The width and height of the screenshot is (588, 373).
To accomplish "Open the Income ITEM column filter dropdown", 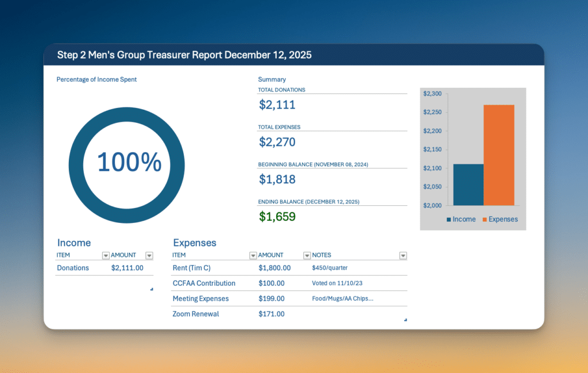I will click(106, 255).
